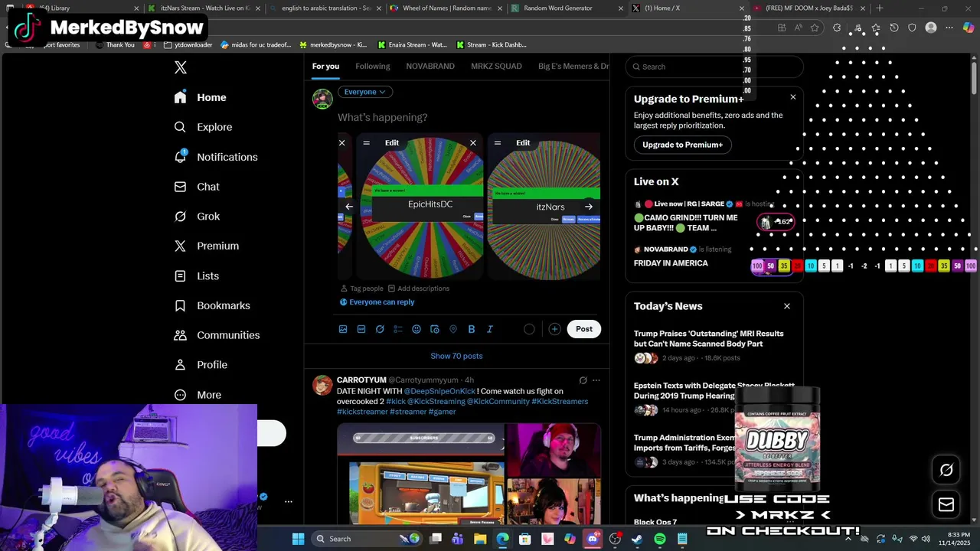
Task: Open the floating Messages button
Action: [x=946, y=504]
